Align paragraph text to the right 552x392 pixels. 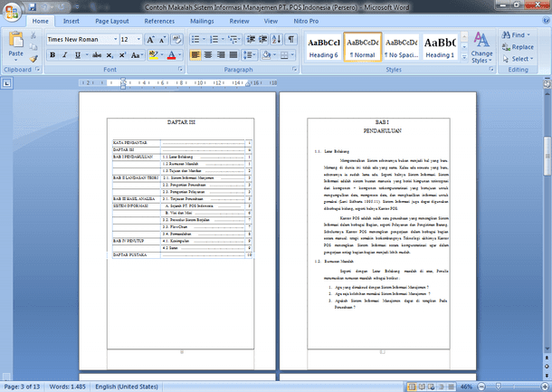pyautogui.click(x=221, y=55)
